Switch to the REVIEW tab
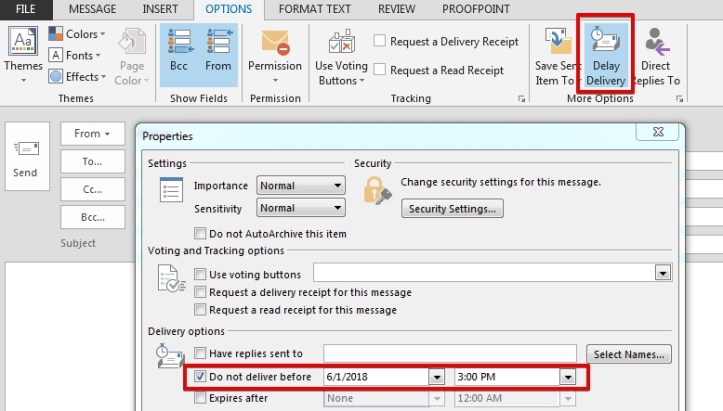723x411 pixels. pyautogui.click(x=397, y=9)
